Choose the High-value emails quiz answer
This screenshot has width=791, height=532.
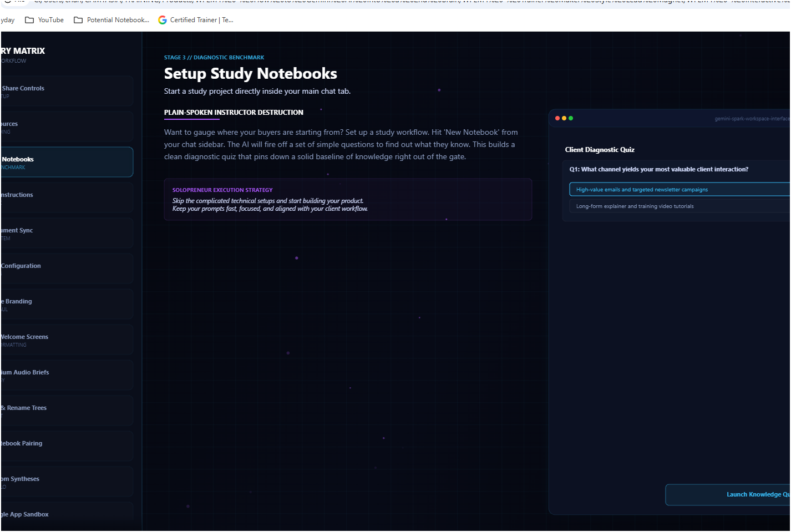click(680, 190)
